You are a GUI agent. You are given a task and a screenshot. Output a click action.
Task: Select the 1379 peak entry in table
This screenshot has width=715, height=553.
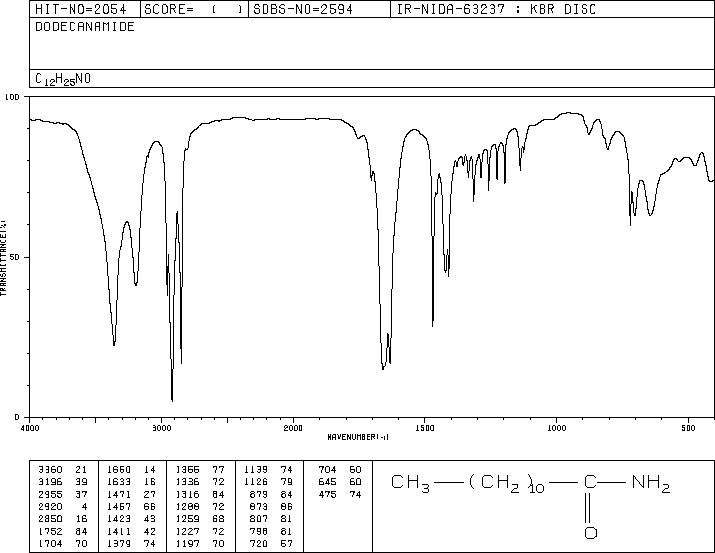coord(131,544)
